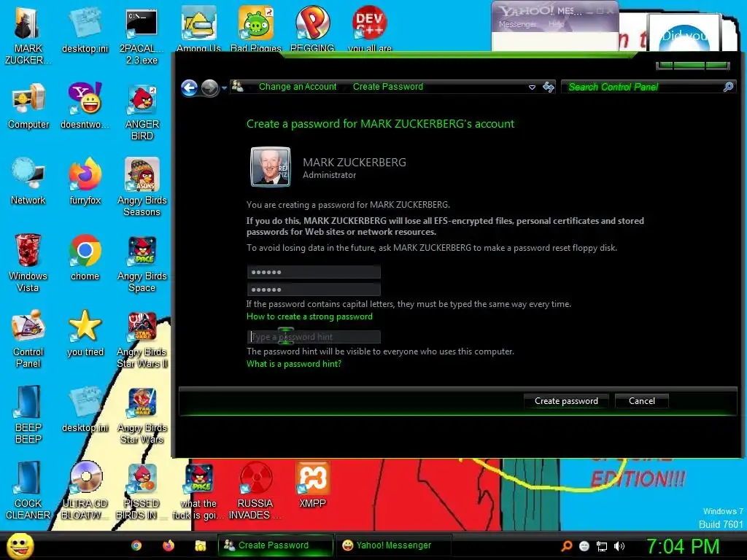Viewport: 747px width, 560px height.
Task: Launch furryfox browser shortcut
Action: coord(85,182)
